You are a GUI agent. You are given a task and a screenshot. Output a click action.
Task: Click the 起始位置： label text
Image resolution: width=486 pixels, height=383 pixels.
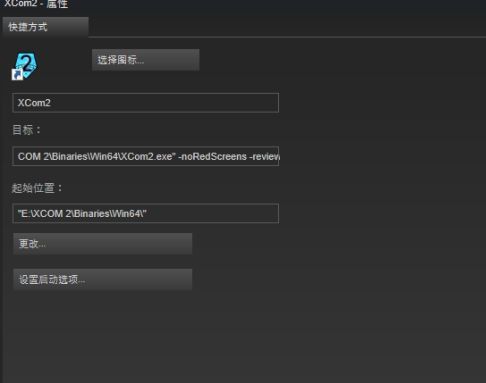pyautogui.click(x=37, y=188)
